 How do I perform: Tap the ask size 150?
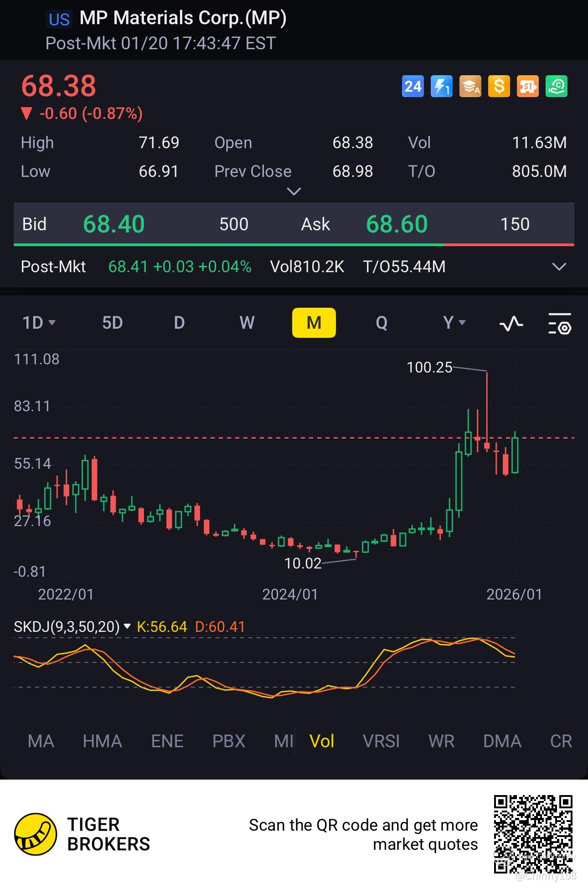[515, 224]
